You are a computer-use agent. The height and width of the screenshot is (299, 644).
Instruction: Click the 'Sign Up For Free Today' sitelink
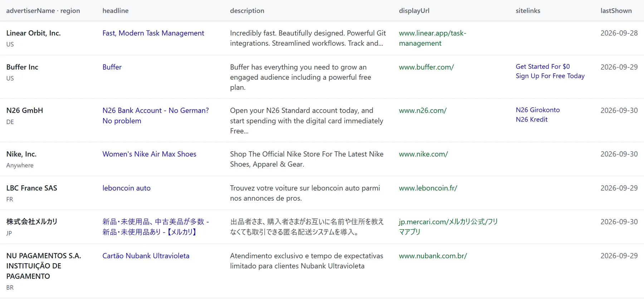[x=550, y=76]
